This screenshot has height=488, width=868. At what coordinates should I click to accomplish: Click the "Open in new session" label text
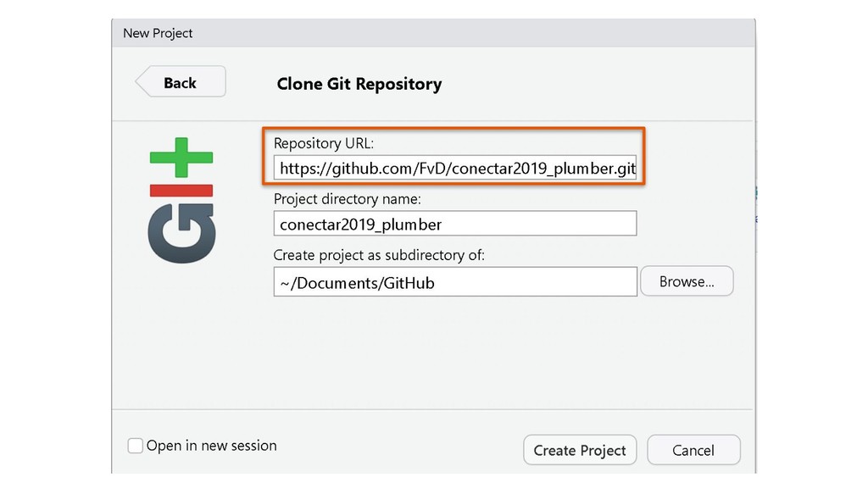point(211,446)
